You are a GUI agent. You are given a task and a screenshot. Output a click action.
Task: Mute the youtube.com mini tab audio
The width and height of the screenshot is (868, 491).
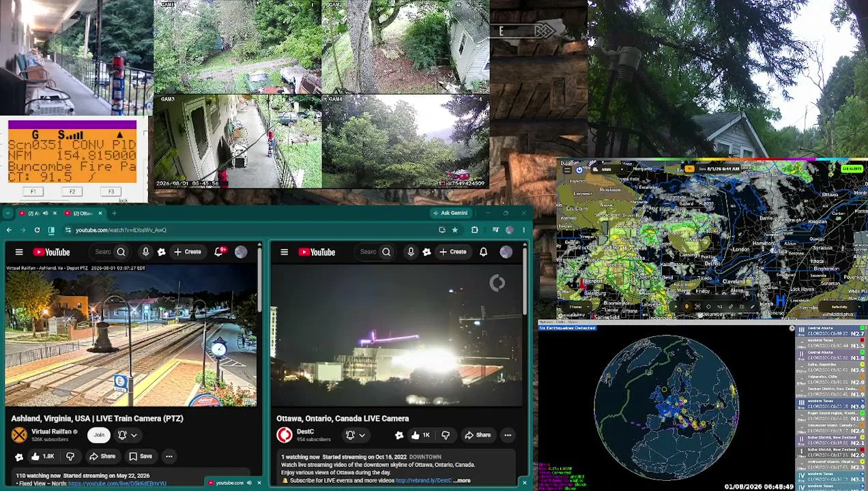pyautogui.click(x=249, y=483)
